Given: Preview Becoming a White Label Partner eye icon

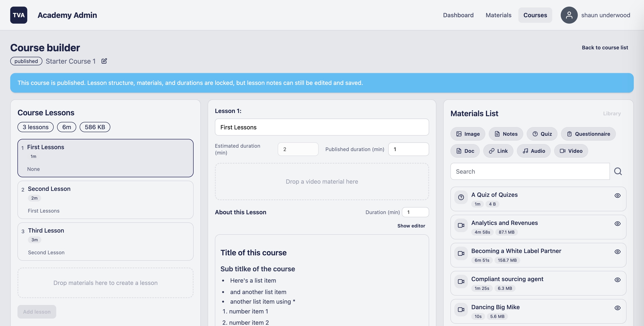Looking at the screenshot, I should click(618, 252).
